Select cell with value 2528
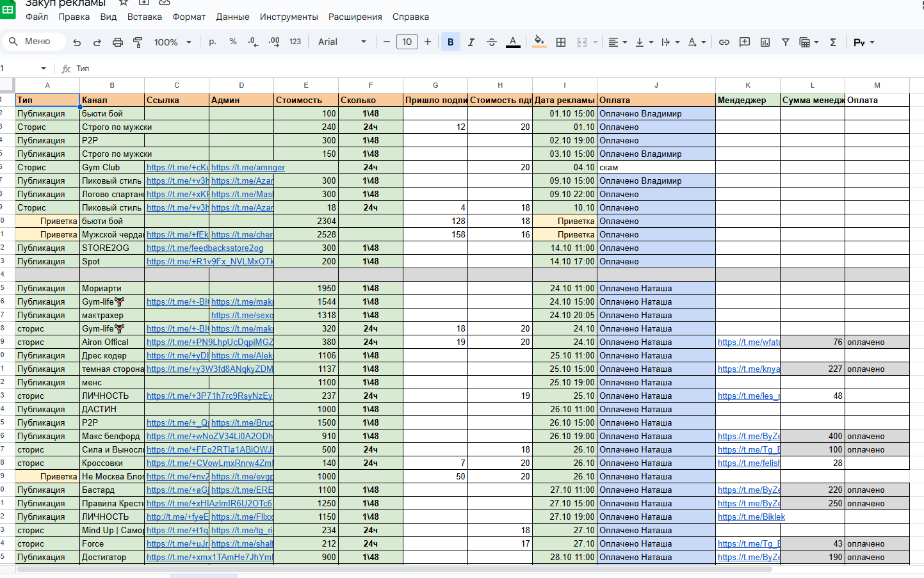 [306, 234]
